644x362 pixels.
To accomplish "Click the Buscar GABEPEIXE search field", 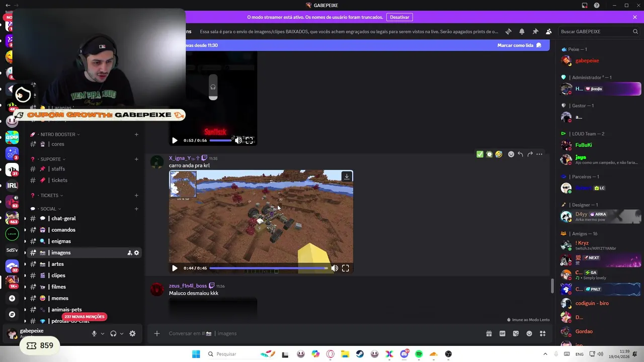I will (599, 31).
